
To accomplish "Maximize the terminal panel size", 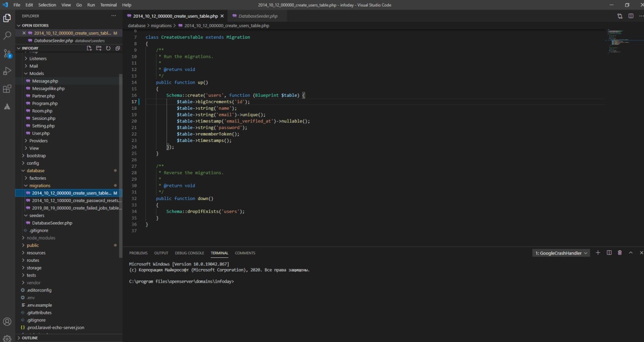I will click(631, 253).
